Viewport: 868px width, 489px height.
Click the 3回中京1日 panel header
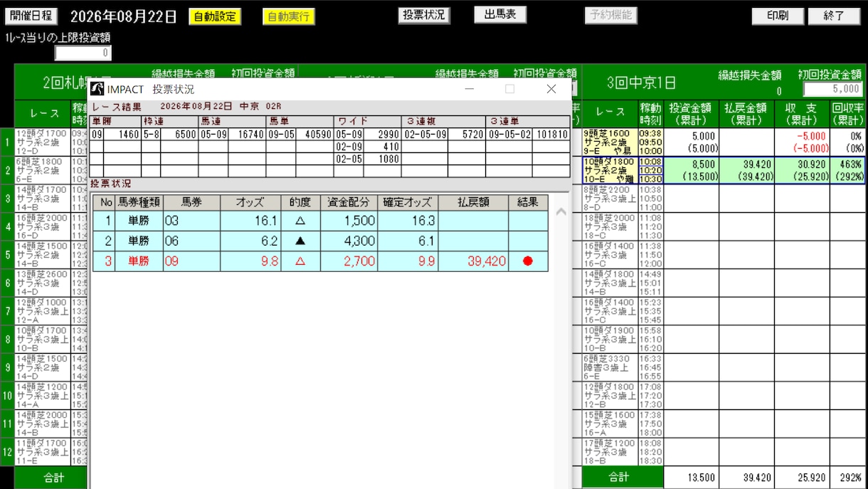640,83
